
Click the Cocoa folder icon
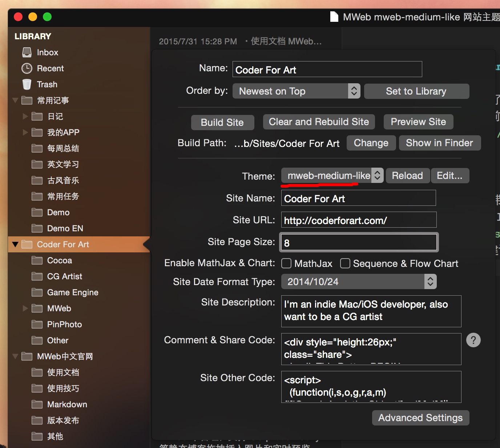coord(37,260)
